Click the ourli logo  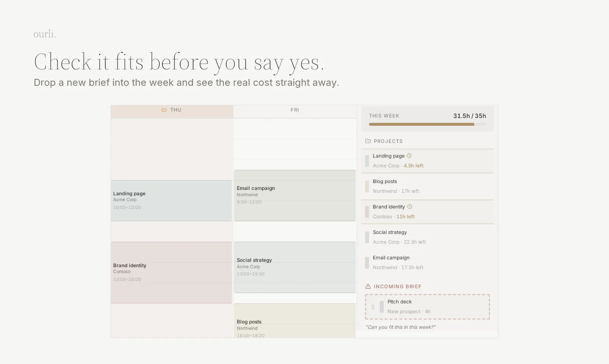(45, 34)
